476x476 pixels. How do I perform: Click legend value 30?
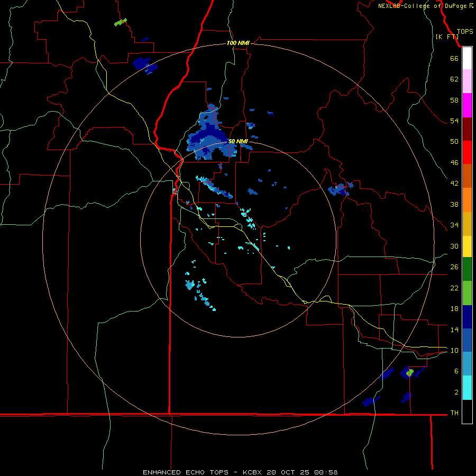coord(454,246)
